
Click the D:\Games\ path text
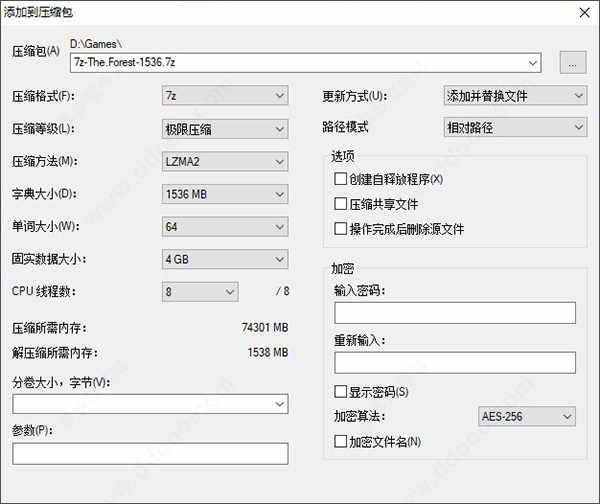point(96,44)
